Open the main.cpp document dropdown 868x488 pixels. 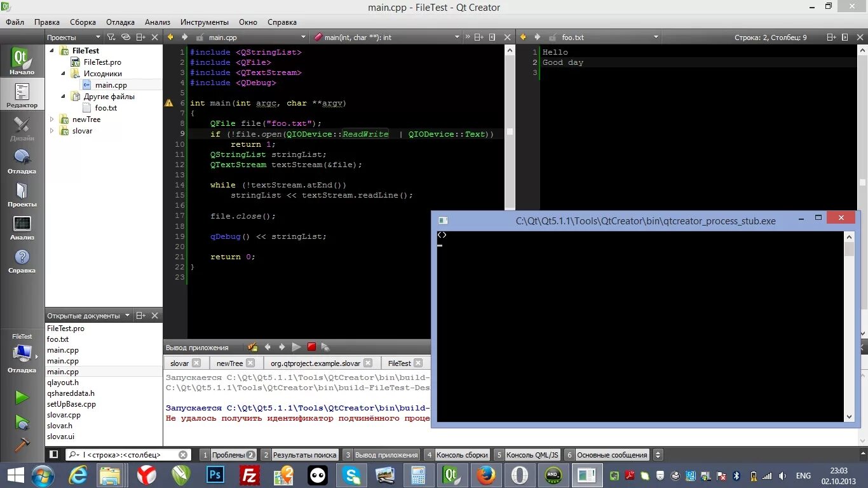(x=257, y=37)
